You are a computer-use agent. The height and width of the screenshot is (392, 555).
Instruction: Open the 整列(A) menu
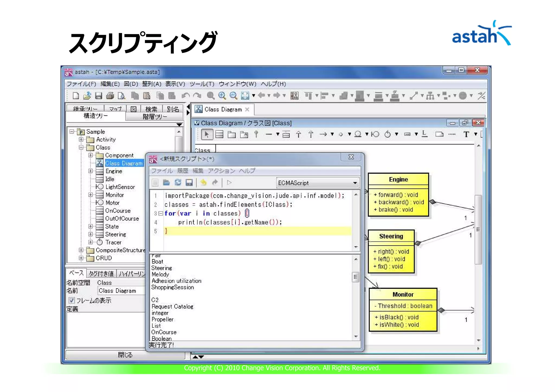click(x=152, y=84)
